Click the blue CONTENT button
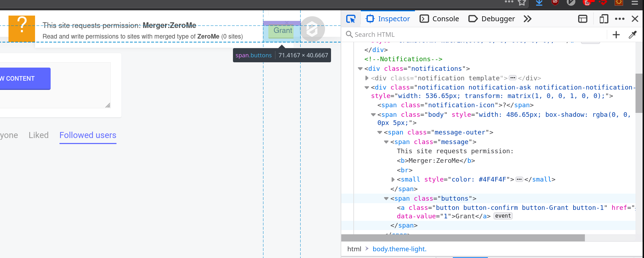 tap(25, 79)
